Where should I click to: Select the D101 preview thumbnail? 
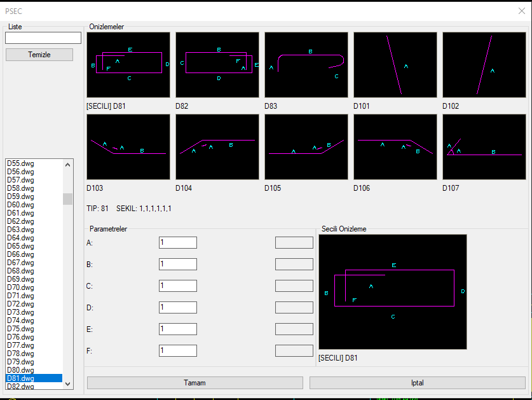pos(395,65)
